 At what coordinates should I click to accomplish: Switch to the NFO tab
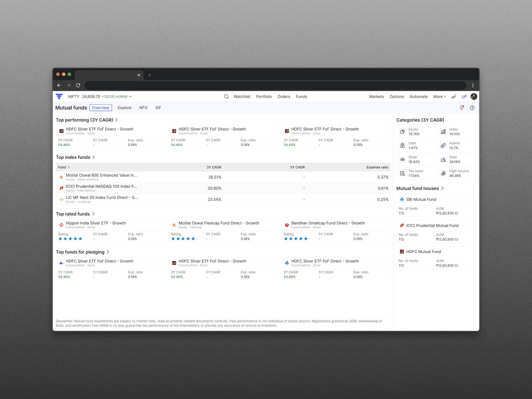pos(143,108)
